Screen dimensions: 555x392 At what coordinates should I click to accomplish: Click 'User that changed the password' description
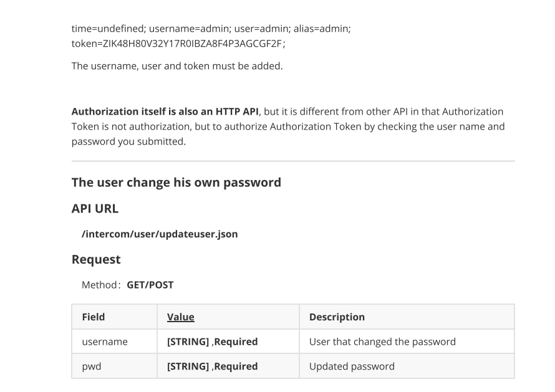pos(382,342)
